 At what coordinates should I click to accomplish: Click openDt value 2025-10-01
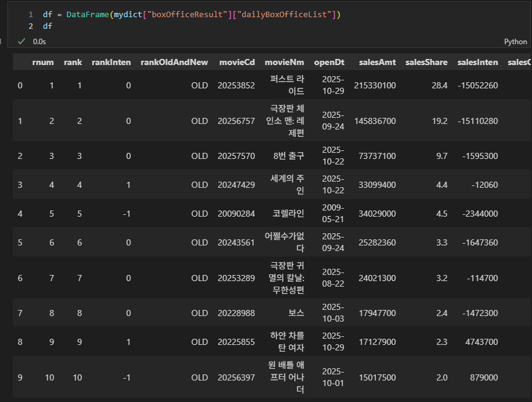pyautogui.click(x=333, y=377)
